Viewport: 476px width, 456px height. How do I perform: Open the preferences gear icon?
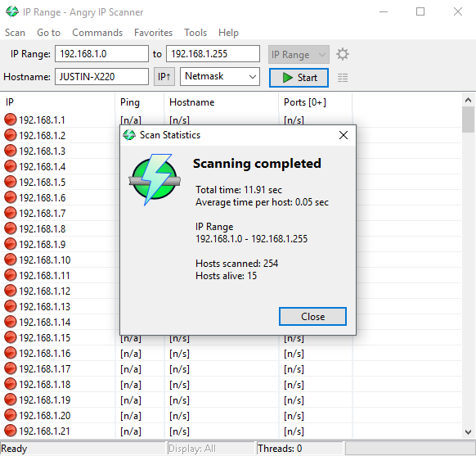point(343,54)
